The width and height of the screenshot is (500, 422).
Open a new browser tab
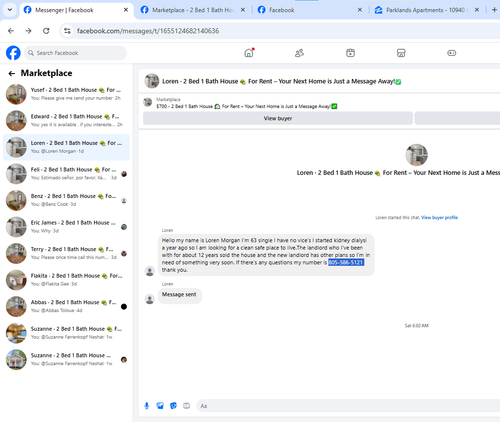[494, 10]
